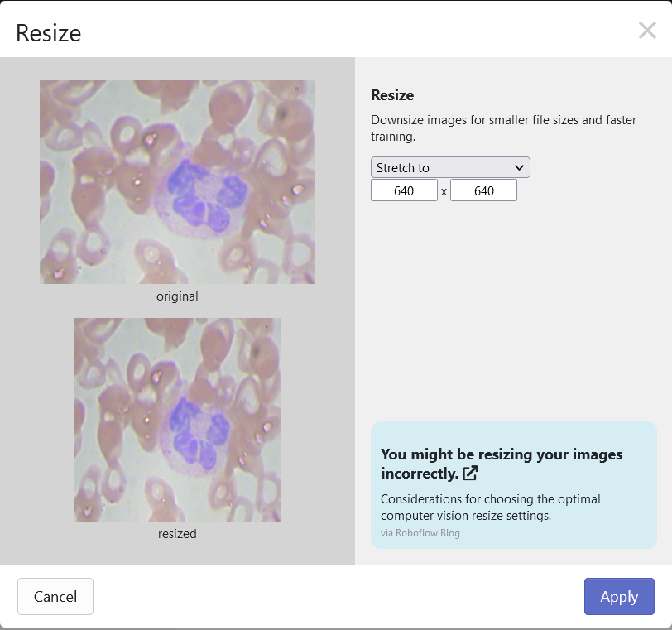Open 'You might be resizing your images incorrectly' link
The height and width of the screenshot is (630, 672).
tap(501, 454)
